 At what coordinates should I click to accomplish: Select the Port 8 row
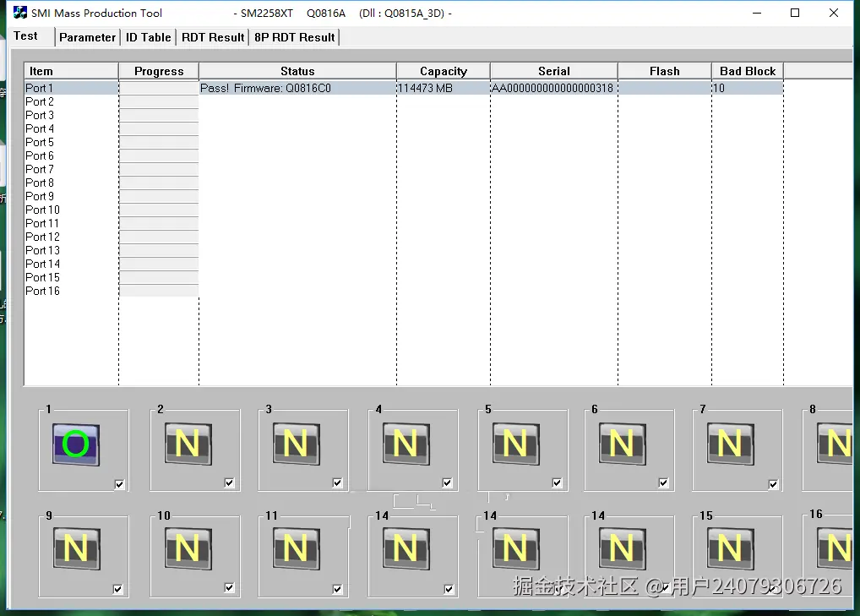pyautogui.click(x=40, y=183)
